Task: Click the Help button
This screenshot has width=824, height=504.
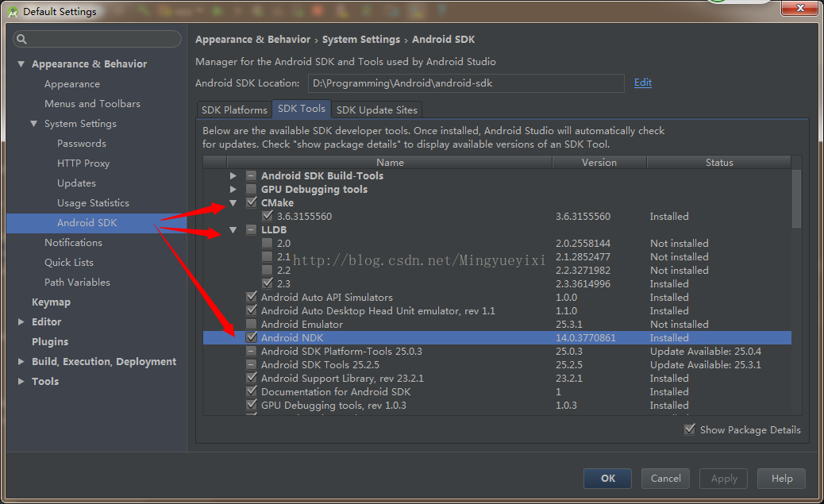Action: pos(781,479)
